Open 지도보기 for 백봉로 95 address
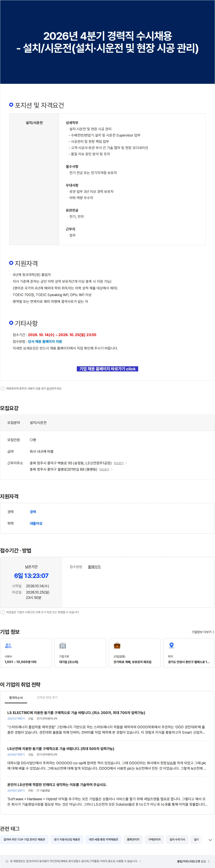The width and height of the screenshot is (215, 868). 118,463
